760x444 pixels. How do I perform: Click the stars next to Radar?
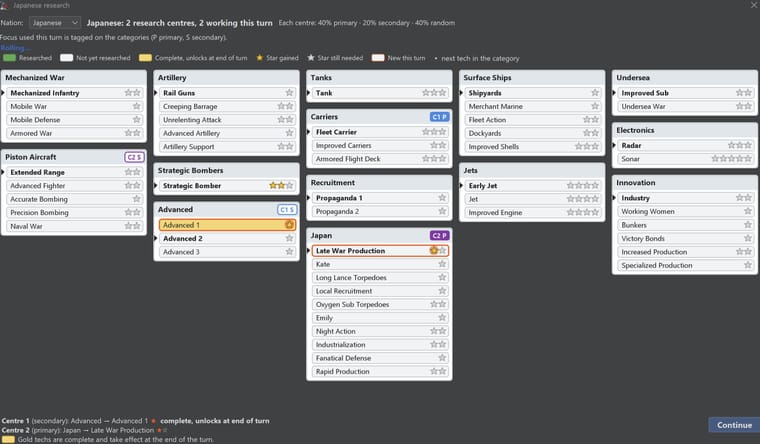click(x=739, y=145)
